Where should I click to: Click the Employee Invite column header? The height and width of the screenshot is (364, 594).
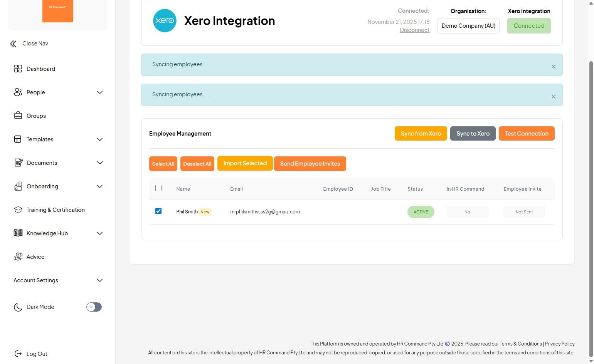coord(522,189)
